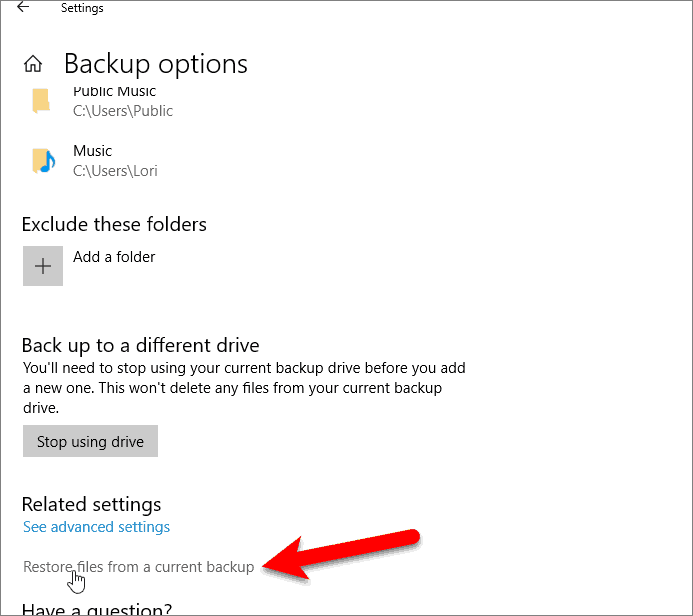Click the 'Exclude these folders' heading
The width and height of the screenshot is (693, 616).
pos(114,224)
